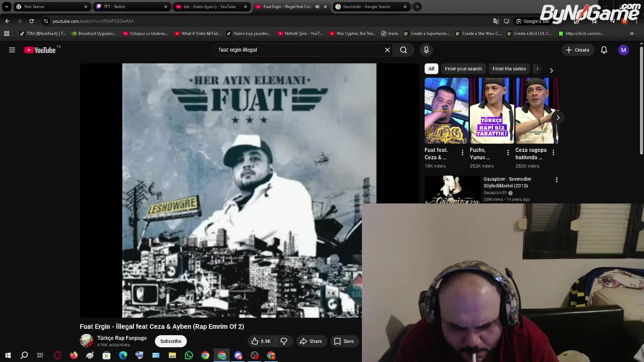
Task: Open Microsoft Edge from the taskbar
Action: pyautogui.click(x=123, y=355)
